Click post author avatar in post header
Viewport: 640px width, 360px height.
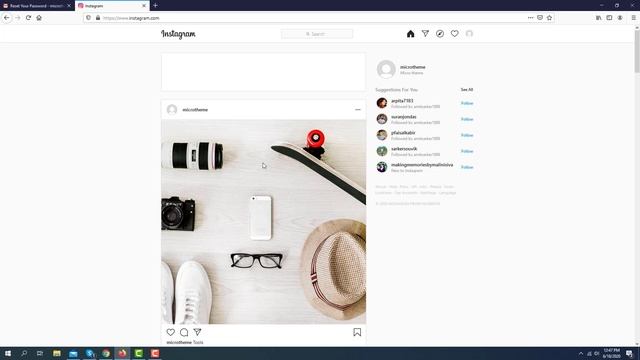[x=172, y=109]
